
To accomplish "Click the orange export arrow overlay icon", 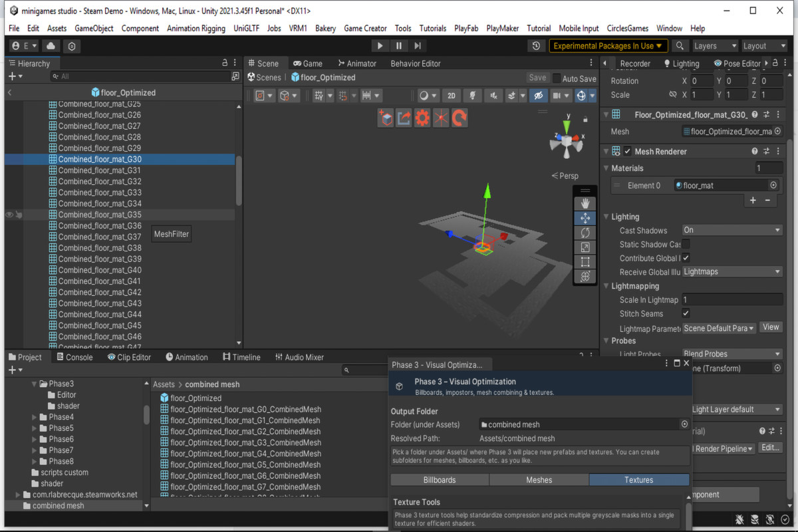I will [404, 118].
